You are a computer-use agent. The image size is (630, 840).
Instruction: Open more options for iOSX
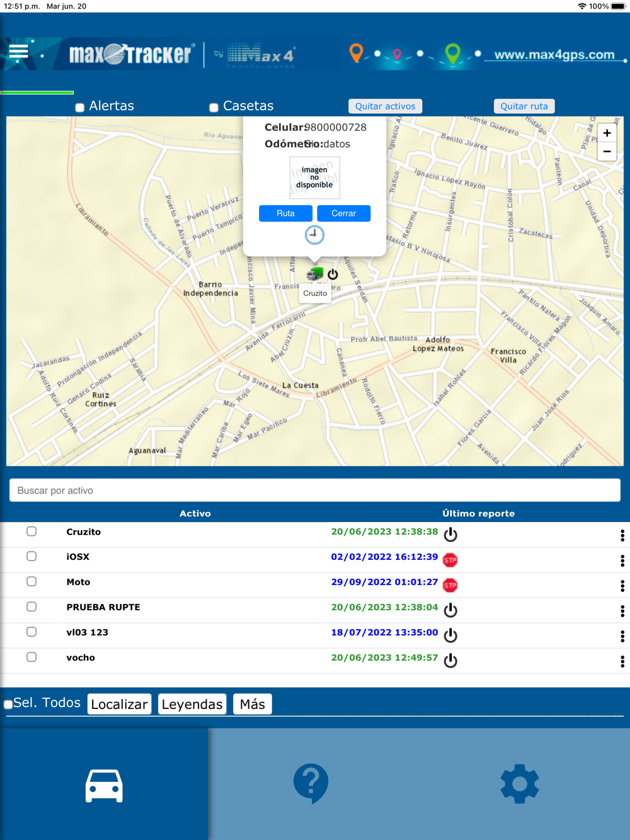pos(622,560)
